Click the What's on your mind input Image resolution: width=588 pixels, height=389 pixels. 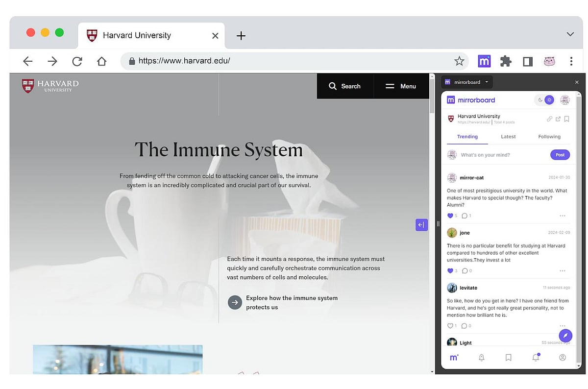pyautogui.click(x=502, y=155)
